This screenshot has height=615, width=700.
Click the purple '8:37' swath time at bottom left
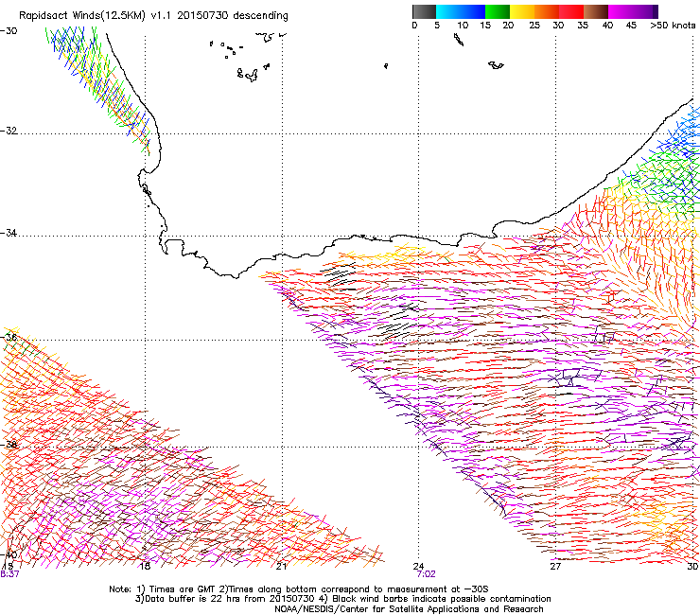[9, 574]
